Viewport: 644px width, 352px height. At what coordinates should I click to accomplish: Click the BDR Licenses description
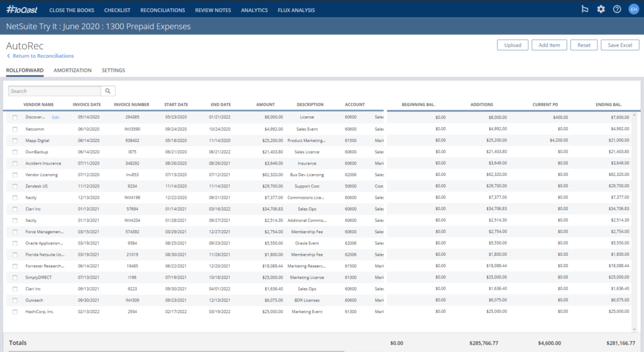pos(307,300)
